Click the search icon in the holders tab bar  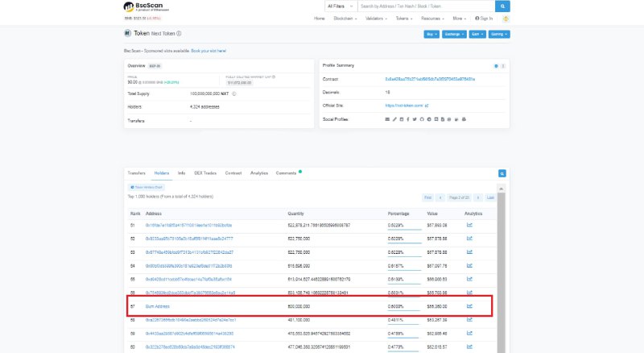pyautogui.click(x=502, y=173)
